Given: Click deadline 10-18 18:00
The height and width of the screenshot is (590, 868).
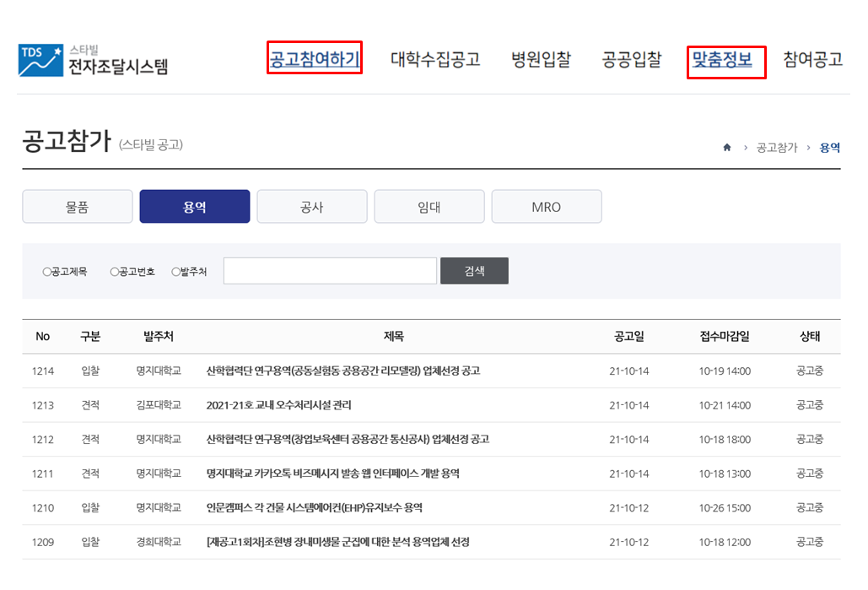Looking at the screenshot, I should point(725,440).
